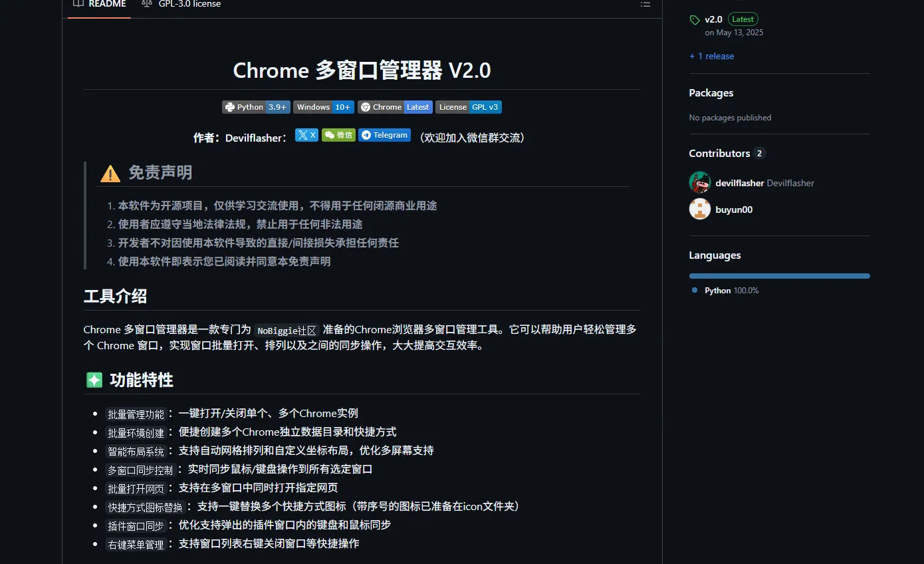Click the Windows 10+ badge
Screen dimensions: 924x564
click(323, 106)
